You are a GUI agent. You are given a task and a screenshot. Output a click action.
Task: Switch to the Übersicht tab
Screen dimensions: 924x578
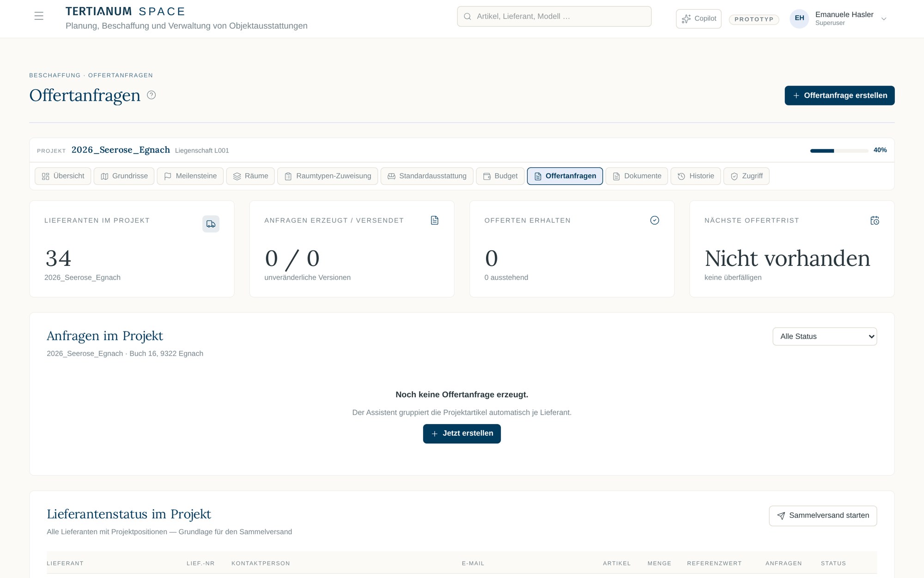click(x=63, y=176)
